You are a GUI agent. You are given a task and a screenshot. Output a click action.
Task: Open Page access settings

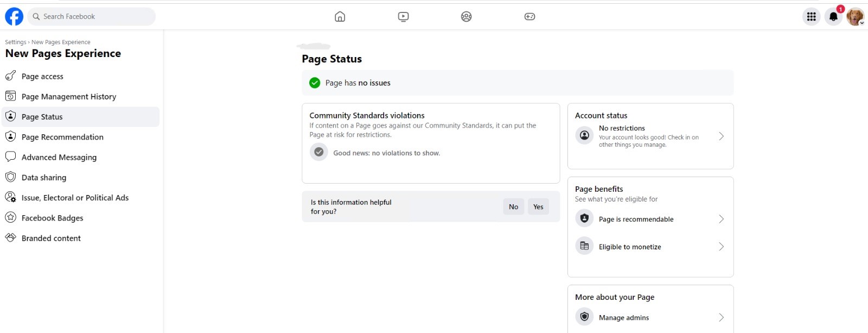81,76
